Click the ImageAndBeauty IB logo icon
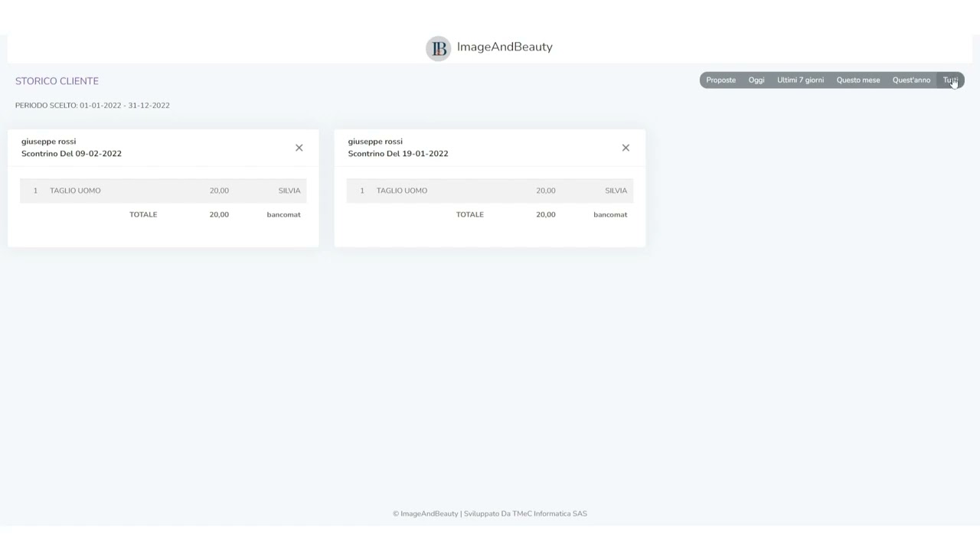Screen dimensions: 980x551 point(439,48)
